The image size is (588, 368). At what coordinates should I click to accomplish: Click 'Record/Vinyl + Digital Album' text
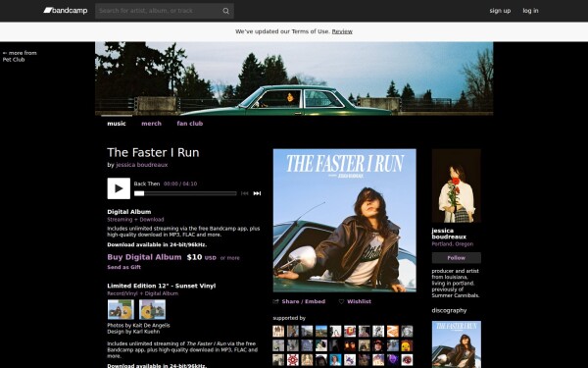tap(142, 293)
